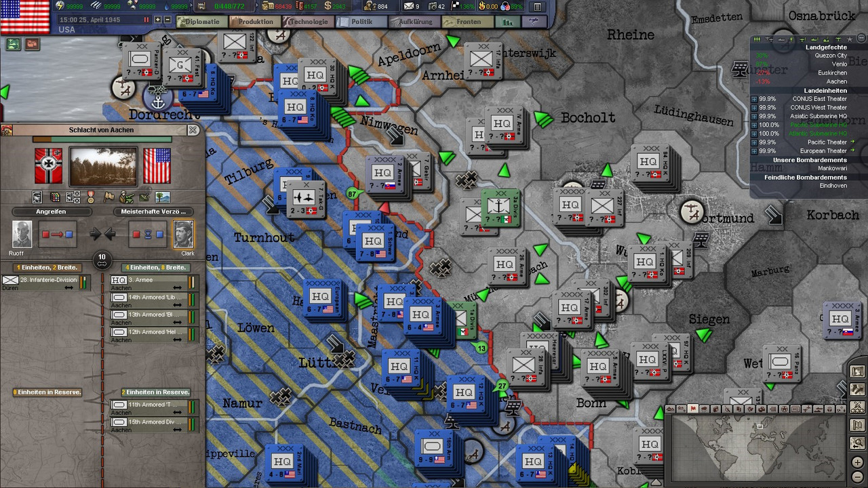
Task: Select commander Clark's portrait
Action: [183, 234]
